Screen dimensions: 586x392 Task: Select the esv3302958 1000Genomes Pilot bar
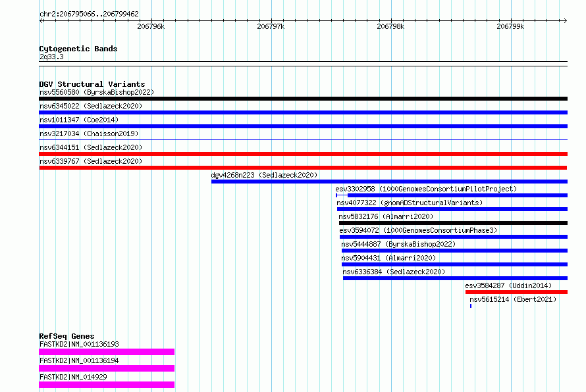tap(452, 195)
